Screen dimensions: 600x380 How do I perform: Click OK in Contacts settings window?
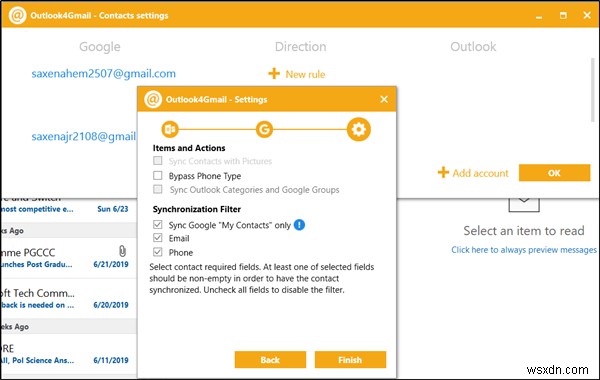(x=554, y=173)
